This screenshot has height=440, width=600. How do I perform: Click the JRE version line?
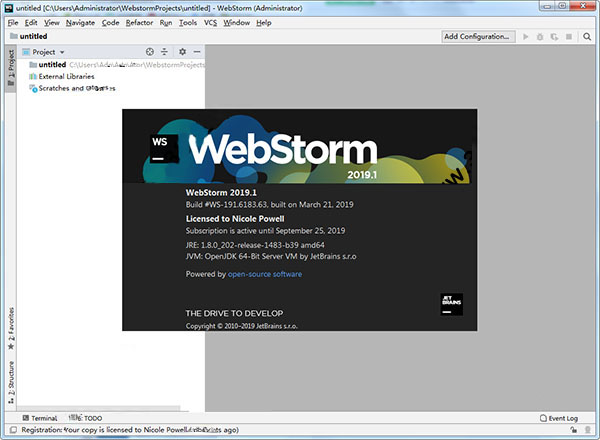(x=255, y=245)
